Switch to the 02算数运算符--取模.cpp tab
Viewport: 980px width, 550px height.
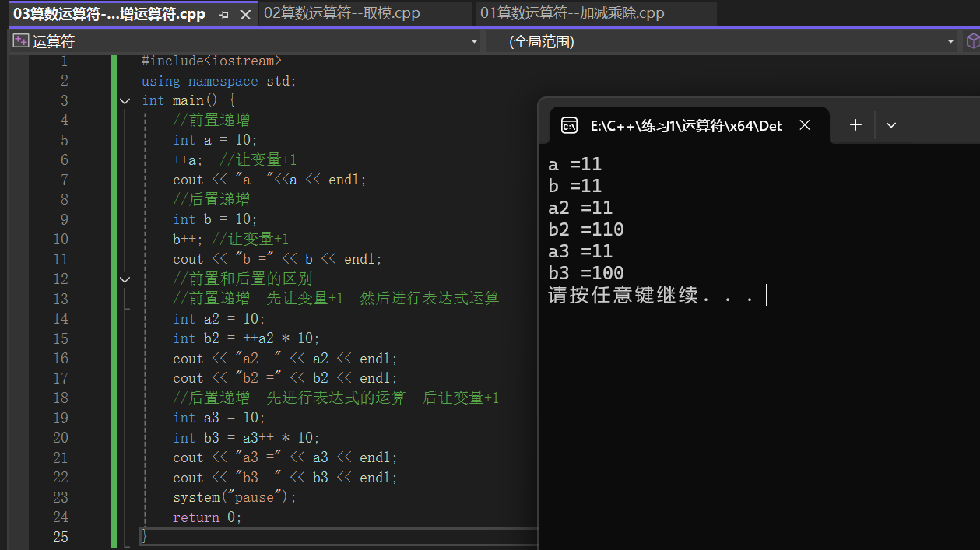(x=366, y=13)
